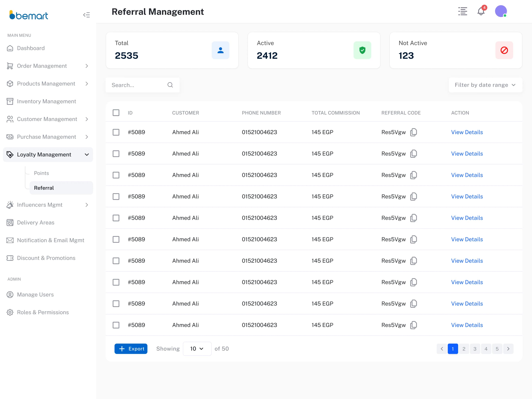Check the fourth row's checkbox
The width and height of the screenshot is (532, 399).
[x=116, y=196]
